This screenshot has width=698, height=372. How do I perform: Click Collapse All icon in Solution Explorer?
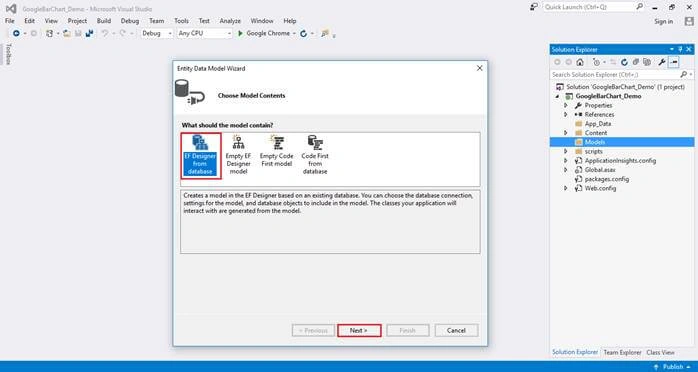pos(636,62)
